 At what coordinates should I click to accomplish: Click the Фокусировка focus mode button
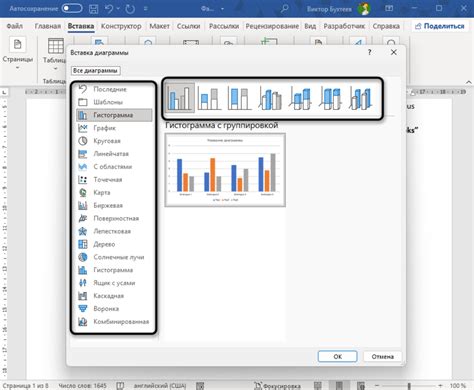[277, 386]
